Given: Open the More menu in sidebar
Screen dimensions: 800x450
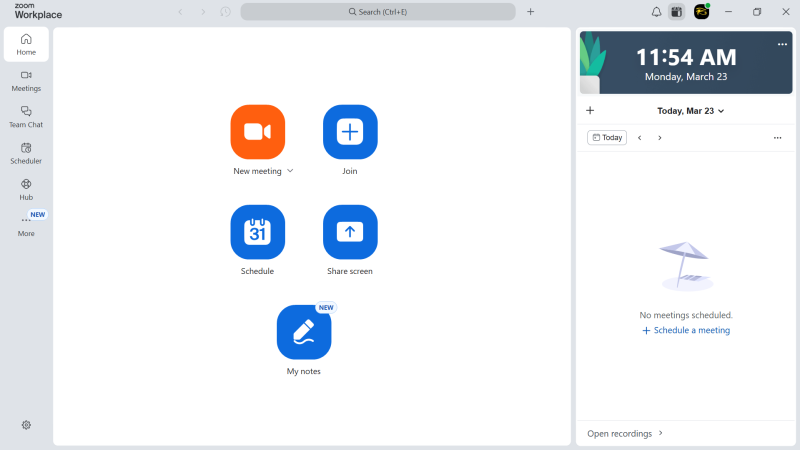Looking at the screenshot, I should pos(26,225).
